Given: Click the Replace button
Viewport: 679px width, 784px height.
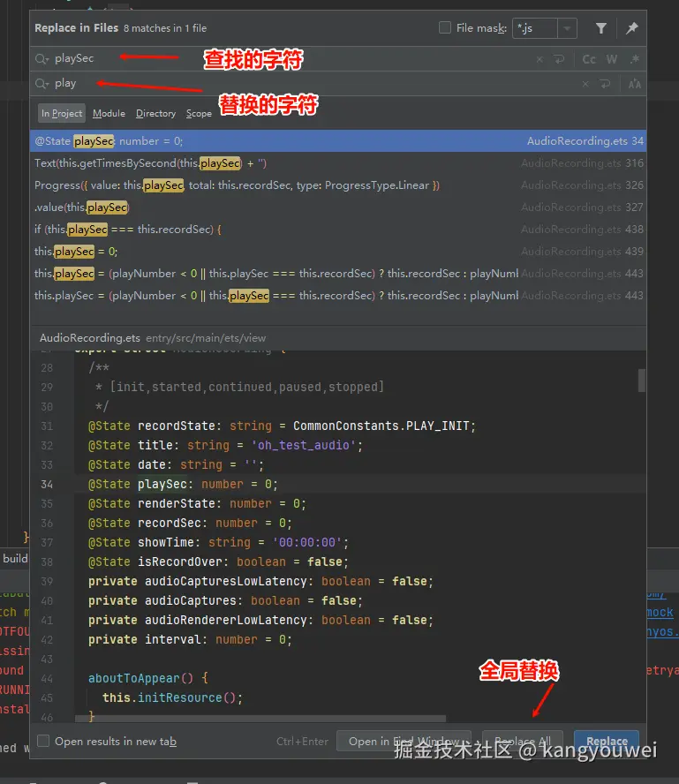Looking at the screenshot, I should (607, 741).
